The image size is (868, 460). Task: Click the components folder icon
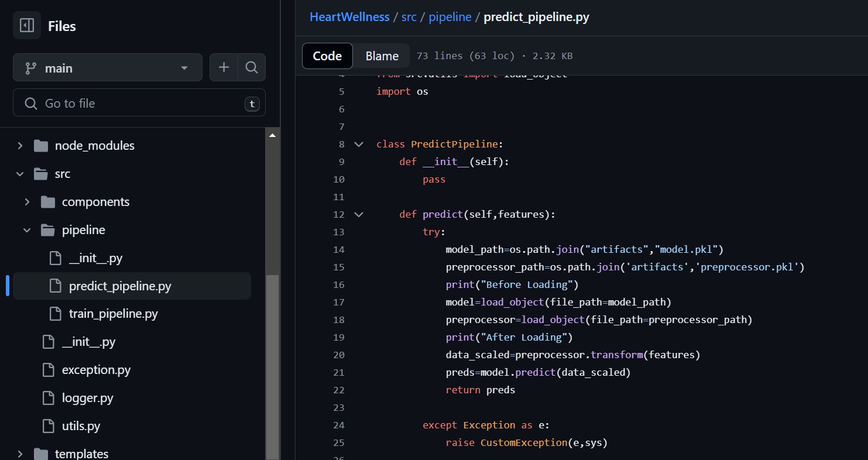[48, 202]
